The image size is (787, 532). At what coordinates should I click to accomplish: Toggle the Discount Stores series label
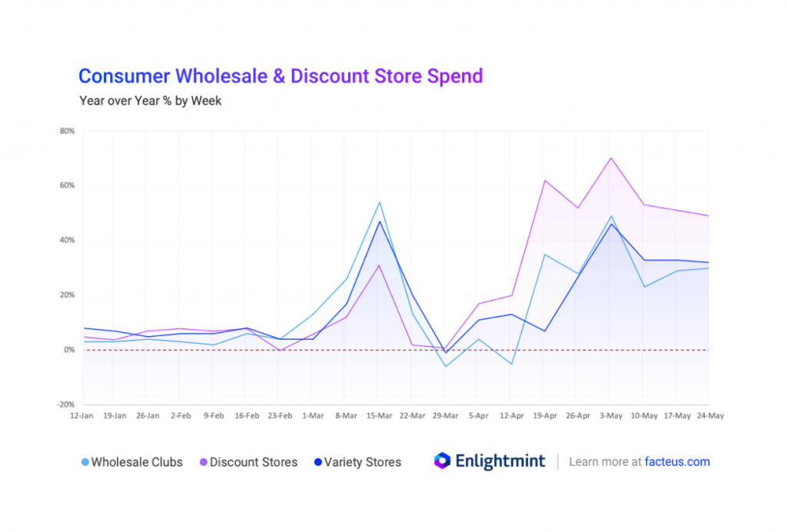tap(253, 462)
